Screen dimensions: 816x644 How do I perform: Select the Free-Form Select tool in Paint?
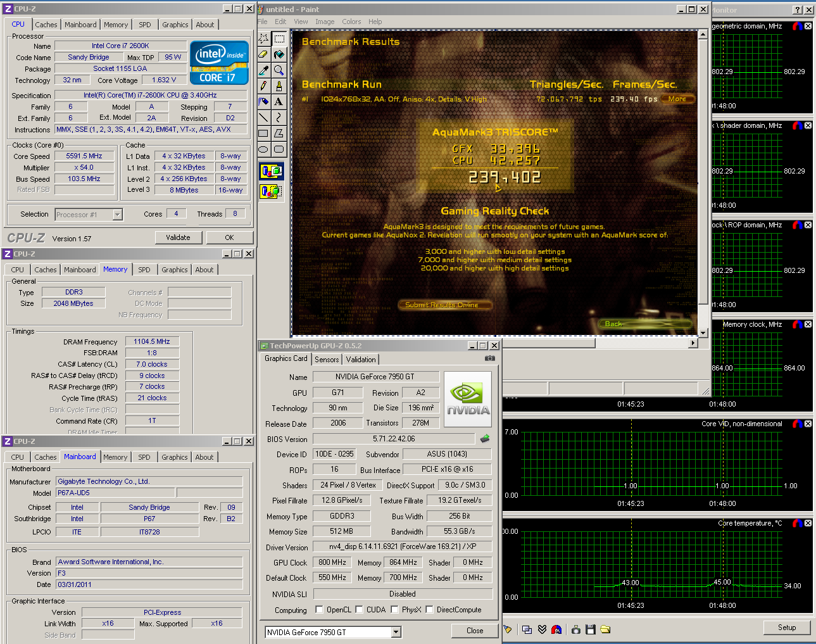(263, 39)
